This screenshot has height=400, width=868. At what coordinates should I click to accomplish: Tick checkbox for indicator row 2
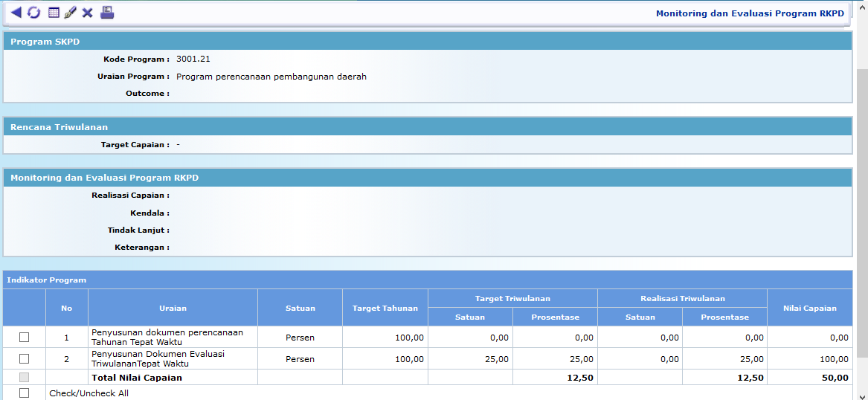[25, 359]
